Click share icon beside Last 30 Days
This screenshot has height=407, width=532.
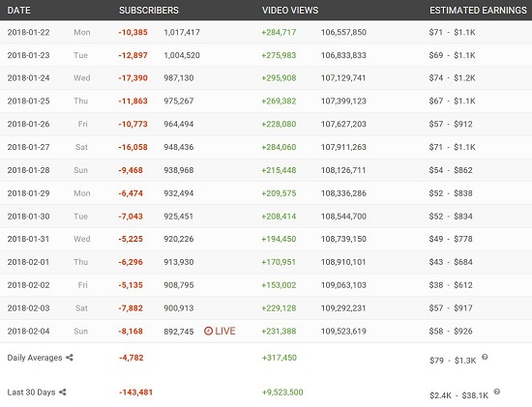point(63,392)
